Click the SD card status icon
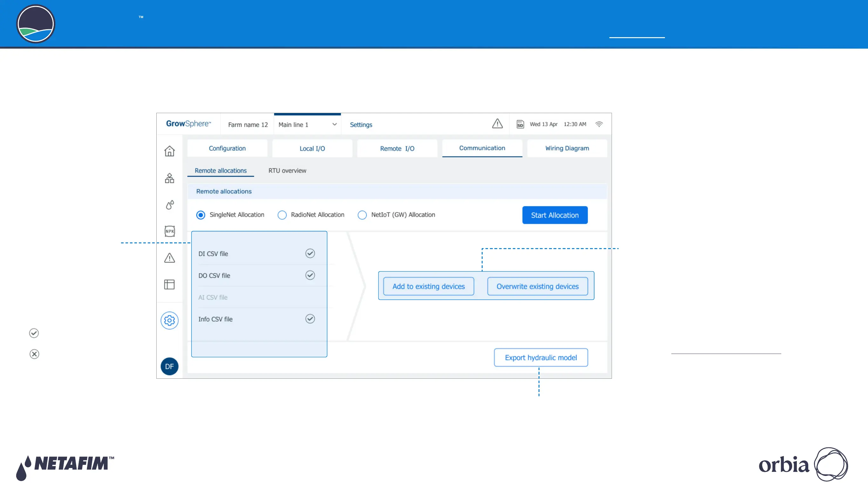868x488 pixels. pos(520,124)
